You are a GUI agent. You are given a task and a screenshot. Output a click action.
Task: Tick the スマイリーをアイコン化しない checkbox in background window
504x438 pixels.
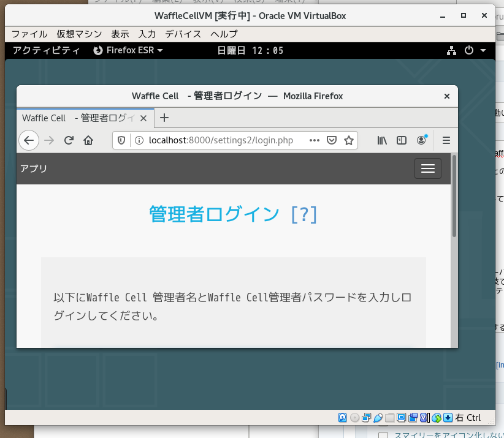click(x=383, y=435)
